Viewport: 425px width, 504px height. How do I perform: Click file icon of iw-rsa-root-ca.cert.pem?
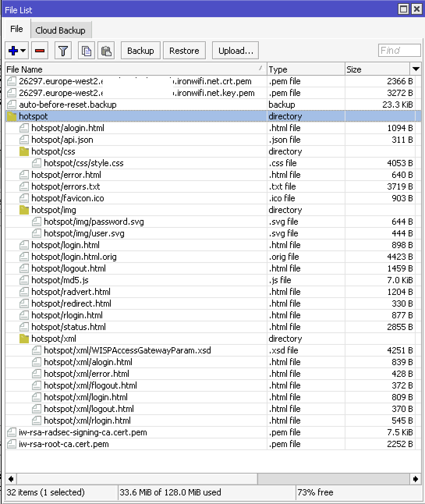(12, 444)
